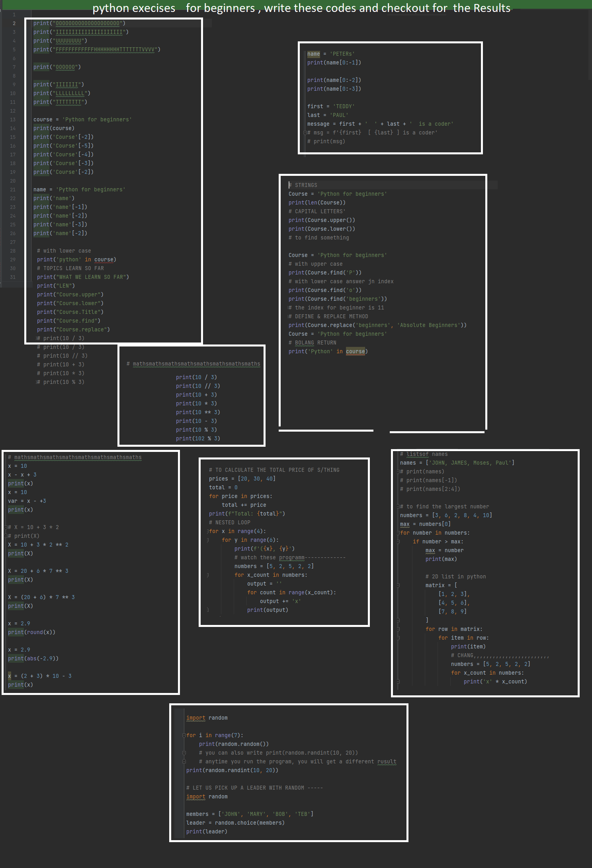
Task: Collapse the 'for i in range(7):' fold marker
Action: click(184, 736)
